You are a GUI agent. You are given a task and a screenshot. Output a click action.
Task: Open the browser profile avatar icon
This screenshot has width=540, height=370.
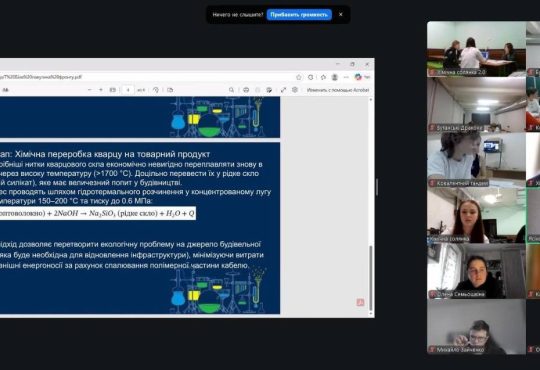pos(334,77)
